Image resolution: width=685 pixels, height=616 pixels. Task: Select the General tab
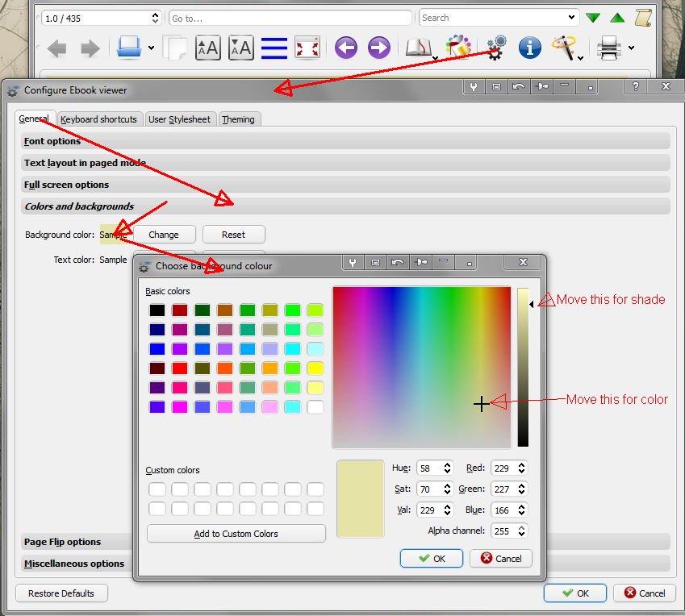(34, 119)
